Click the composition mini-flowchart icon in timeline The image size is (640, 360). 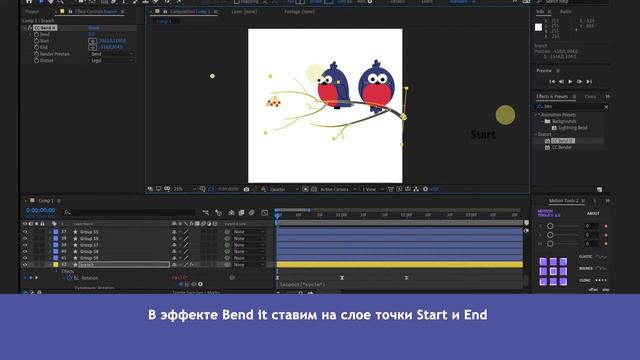click(x=206, y=213)
